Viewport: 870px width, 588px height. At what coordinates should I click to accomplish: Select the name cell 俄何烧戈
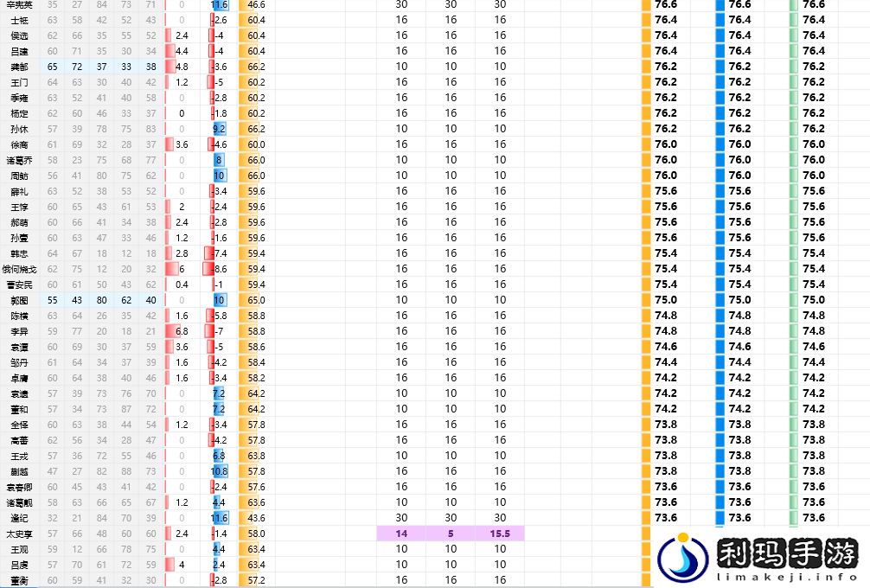click(x=19, y=269)
